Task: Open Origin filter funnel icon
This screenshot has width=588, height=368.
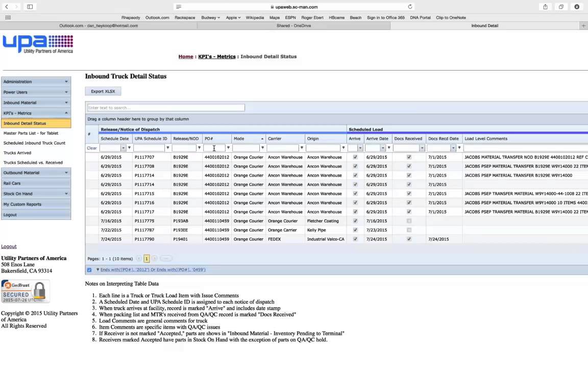Action: [x=343, y=148]
